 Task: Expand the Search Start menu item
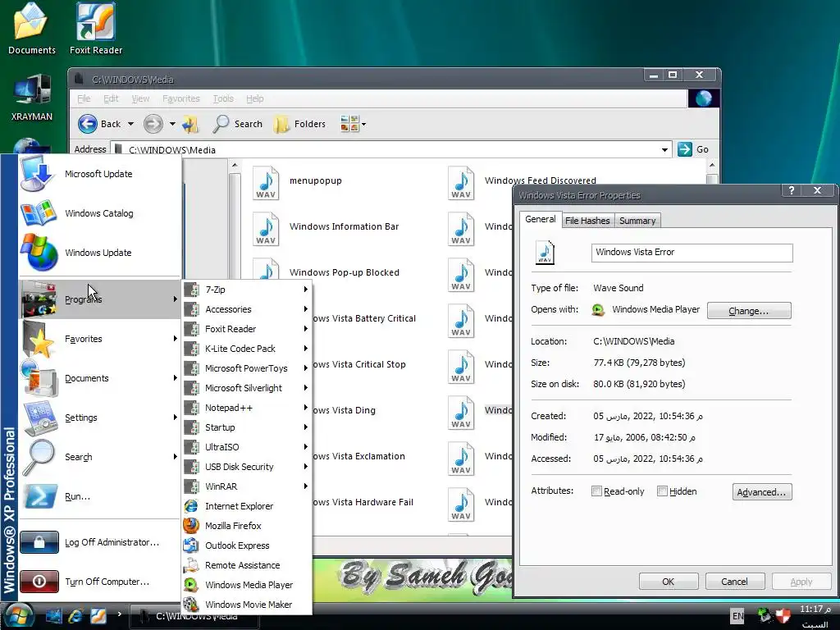click(99, 457)
